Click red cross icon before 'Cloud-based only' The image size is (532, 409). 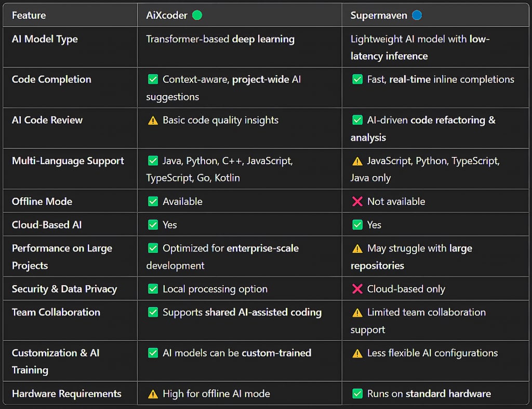pos(357,289)
